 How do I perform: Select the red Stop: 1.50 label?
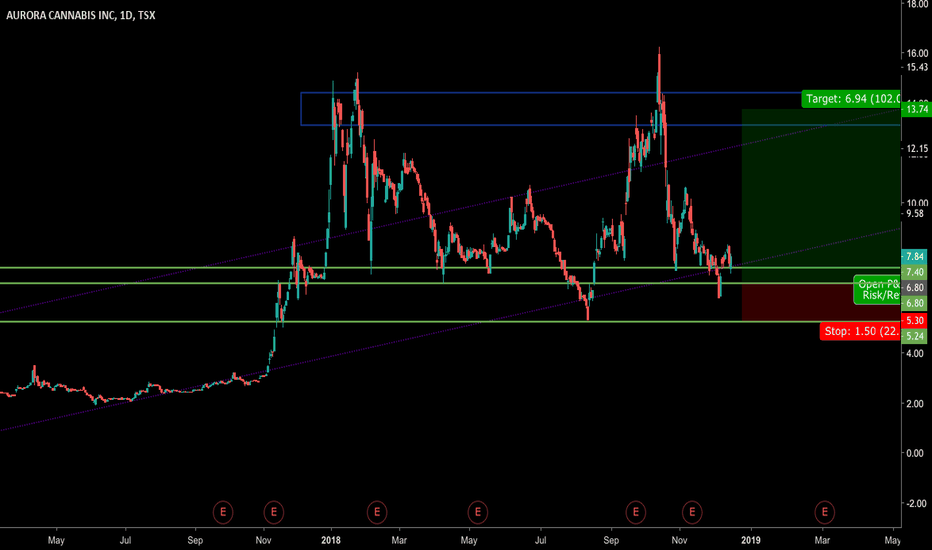pos(860,331)
